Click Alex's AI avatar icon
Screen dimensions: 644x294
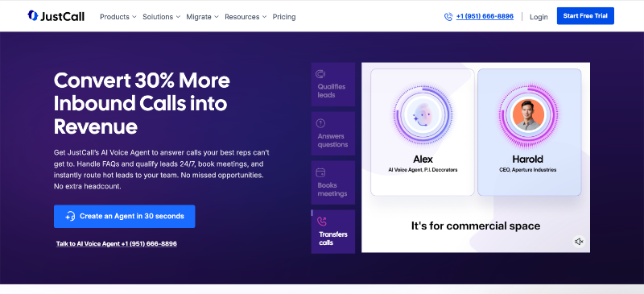coord(423,114)
